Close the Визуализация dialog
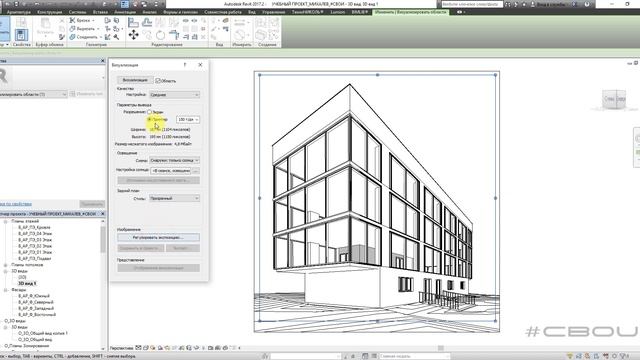This screenshot has width=640, height=360. click(200, 65)
